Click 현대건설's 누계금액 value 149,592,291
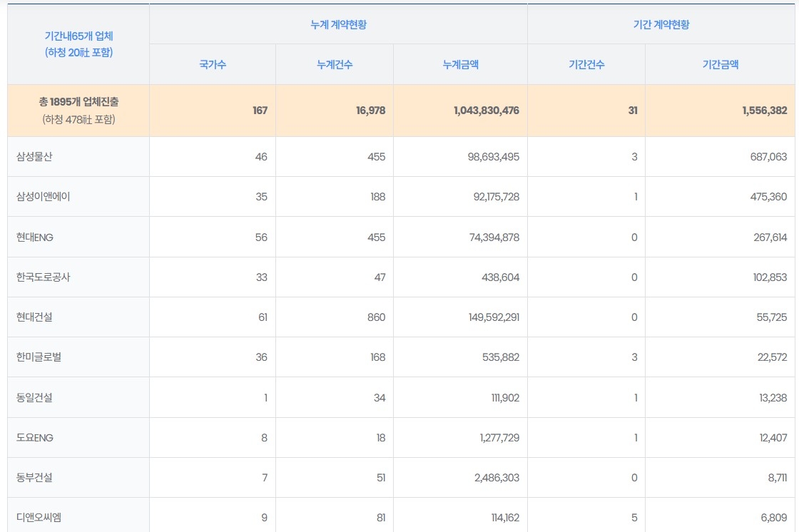This screenshot has width=799, height=532. click(487, 317)
